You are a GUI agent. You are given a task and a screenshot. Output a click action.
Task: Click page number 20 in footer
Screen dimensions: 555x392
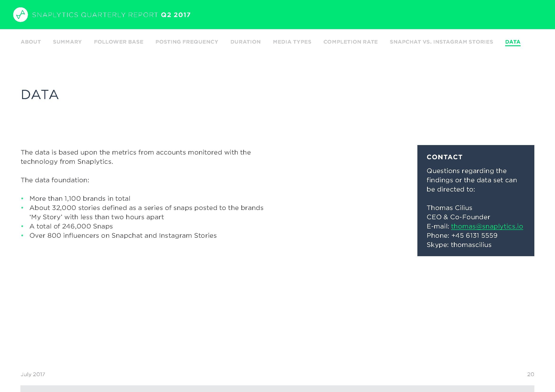pos(531,374)
